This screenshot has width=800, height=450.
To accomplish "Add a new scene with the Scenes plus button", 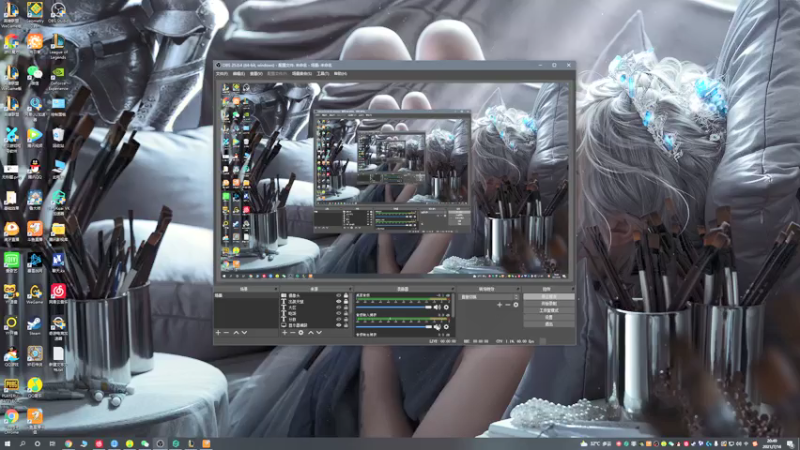I will click(218, 333).
